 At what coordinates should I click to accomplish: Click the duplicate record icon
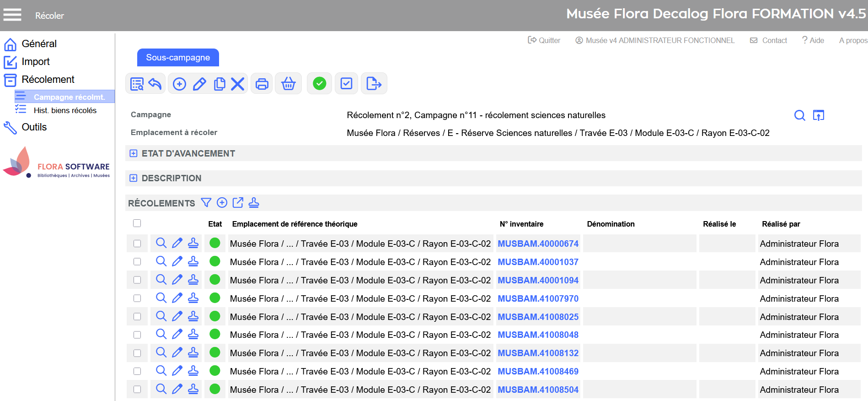click(220, 84)
